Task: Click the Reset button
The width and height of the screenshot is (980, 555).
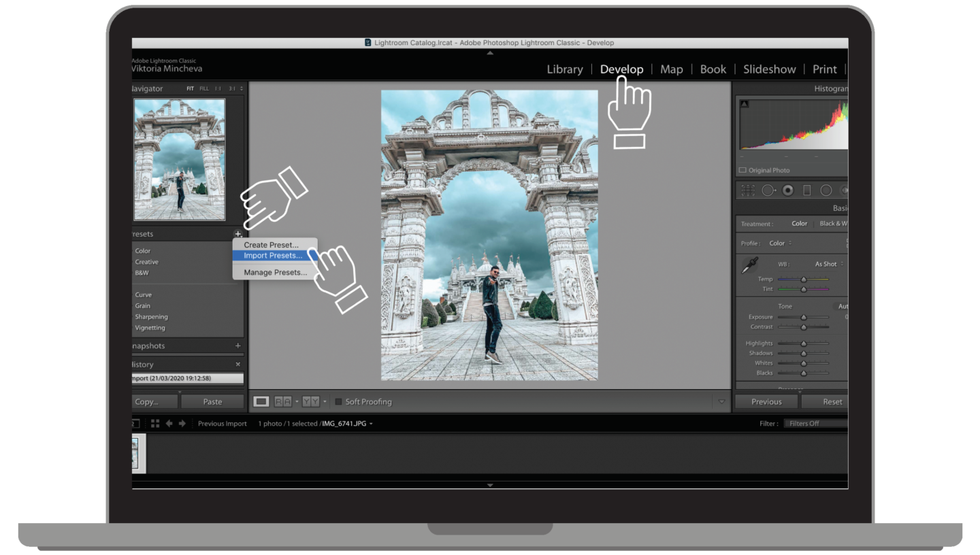Action: pos(832,402)
